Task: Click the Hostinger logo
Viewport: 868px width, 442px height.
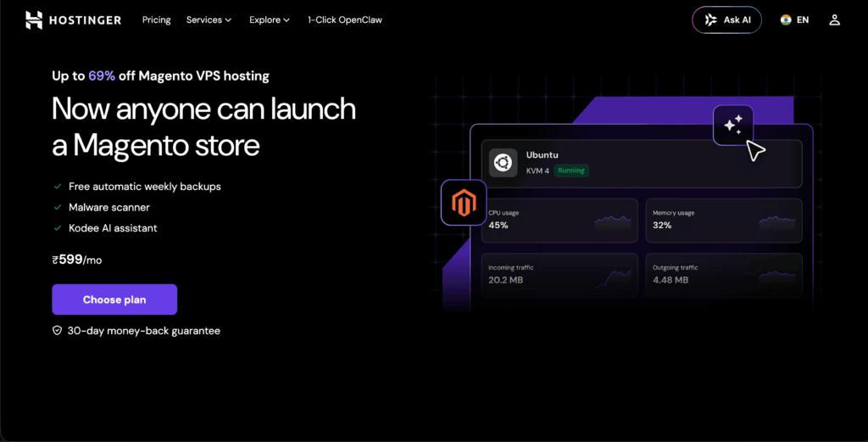Action: [x=73, y=20]
